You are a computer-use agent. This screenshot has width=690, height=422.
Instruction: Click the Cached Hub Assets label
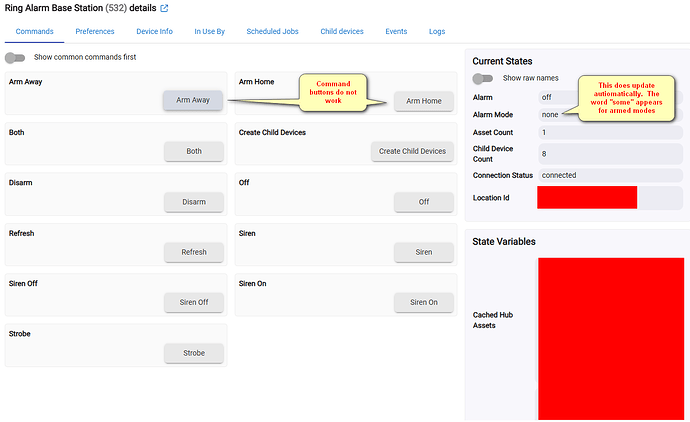pyautogui.click(x=493, y=320)
